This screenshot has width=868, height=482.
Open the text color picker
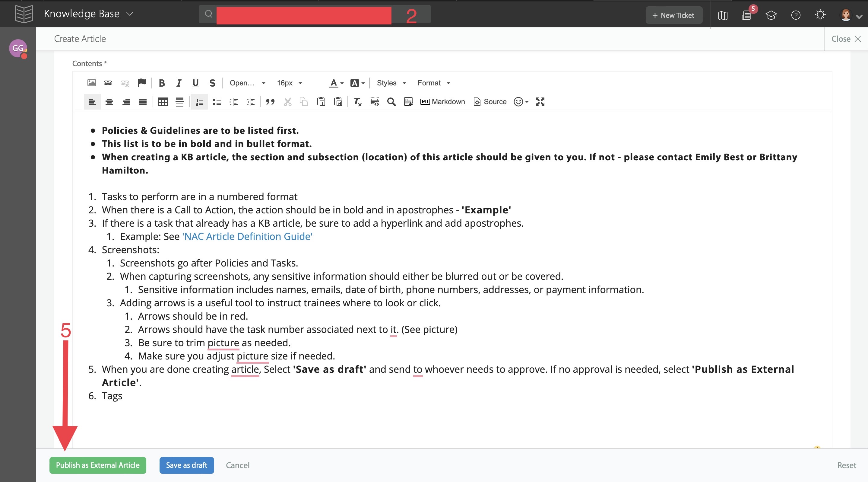336,83
